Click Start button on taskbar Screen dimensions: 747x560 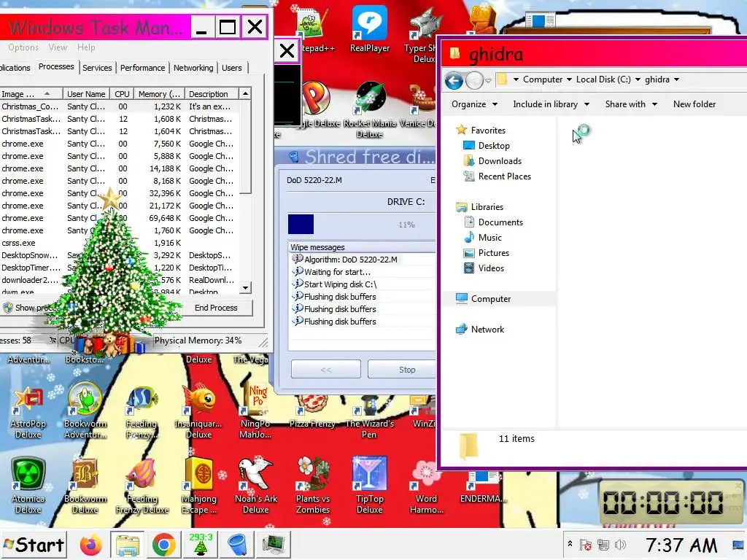tap(34, 545)
